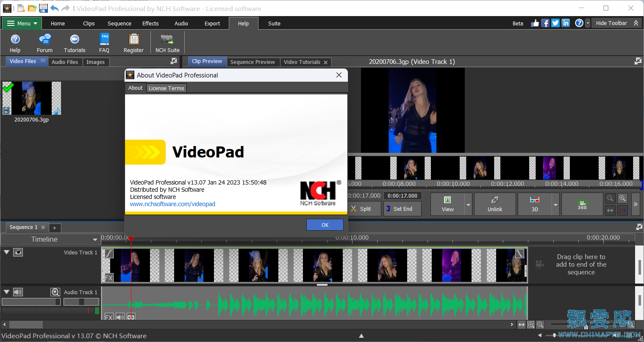Click the timeline zoom-to-selection icon
Screen dimensions: 644x342
531,325
